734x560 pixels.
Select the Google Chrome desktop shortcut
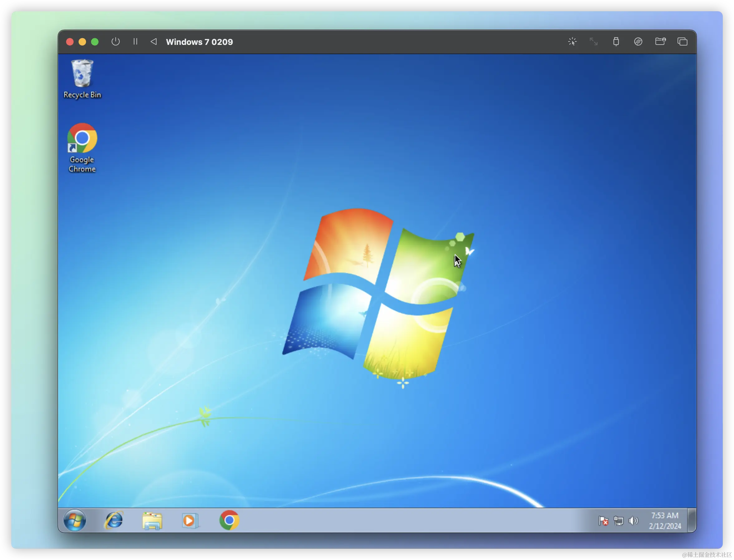tap(82, 148)
